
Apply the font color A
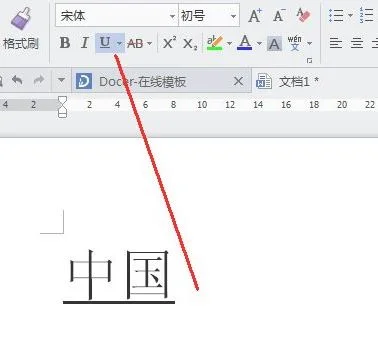pyautogui.click(x=245, y=43)
